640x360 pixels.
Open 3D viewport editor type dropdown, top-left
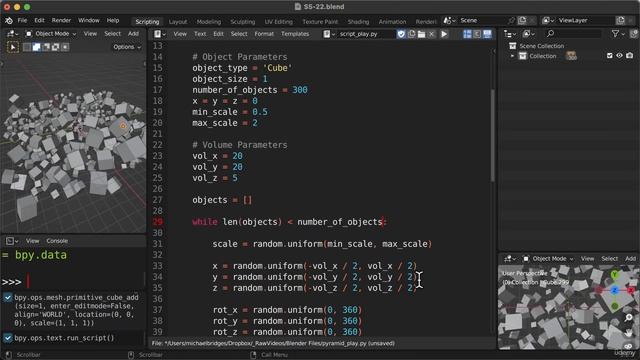[13, 34]
